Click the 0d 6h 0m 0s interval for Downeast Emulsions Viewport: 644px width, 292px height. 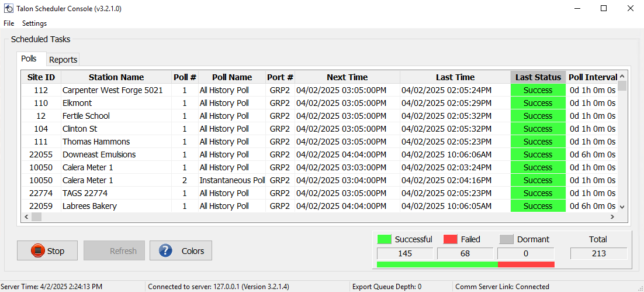592,154
